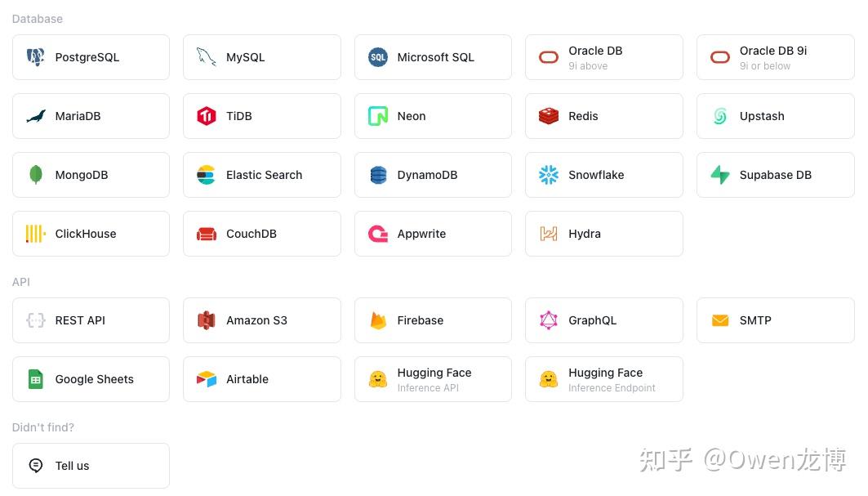Select the Supabase DB card

click(x=776, y=175)
